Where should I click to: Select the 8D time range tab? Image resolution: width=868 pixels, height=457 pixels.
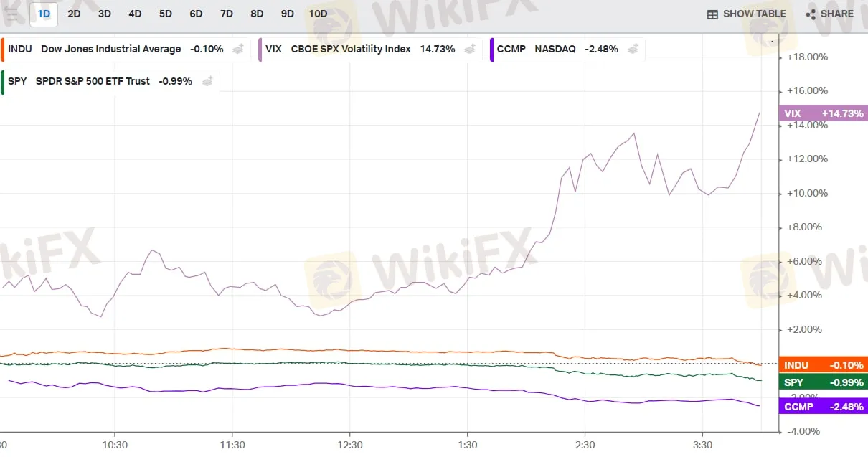[257, 14]
